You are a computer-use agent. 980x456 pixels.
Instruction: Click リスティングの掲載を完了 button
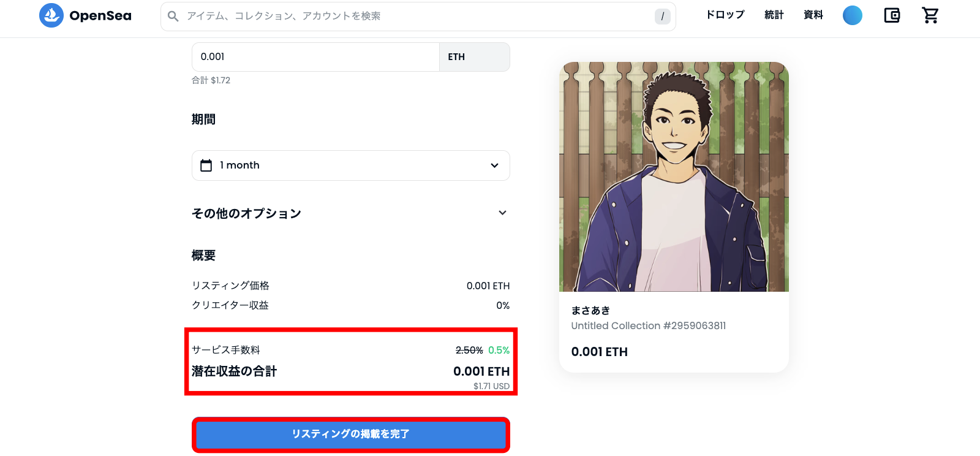click(350, 434)
